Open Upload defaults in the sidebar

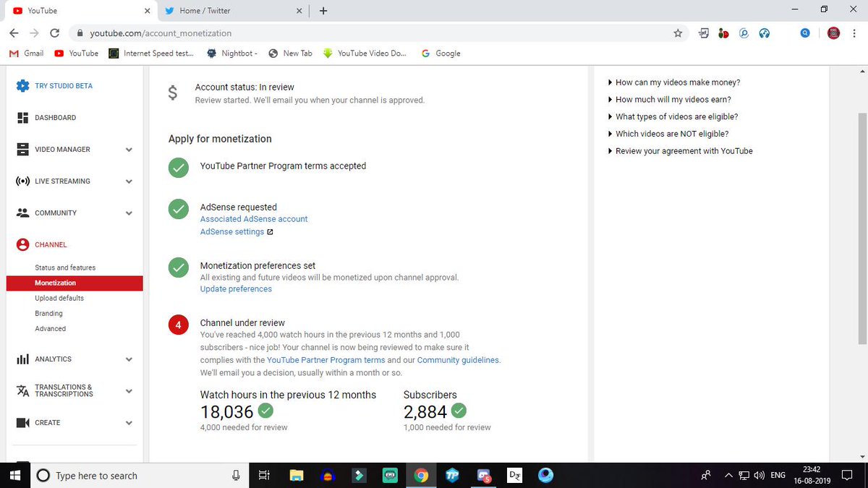[x=59, y=298]
